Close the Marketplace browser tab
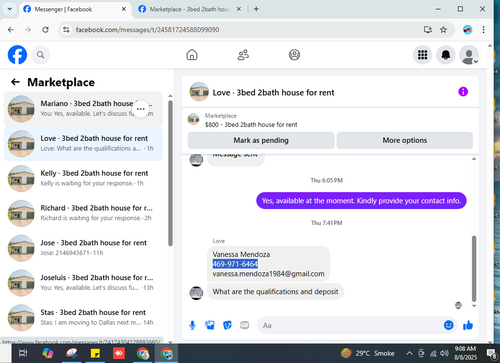500x363 pixels. click(239, 9)
